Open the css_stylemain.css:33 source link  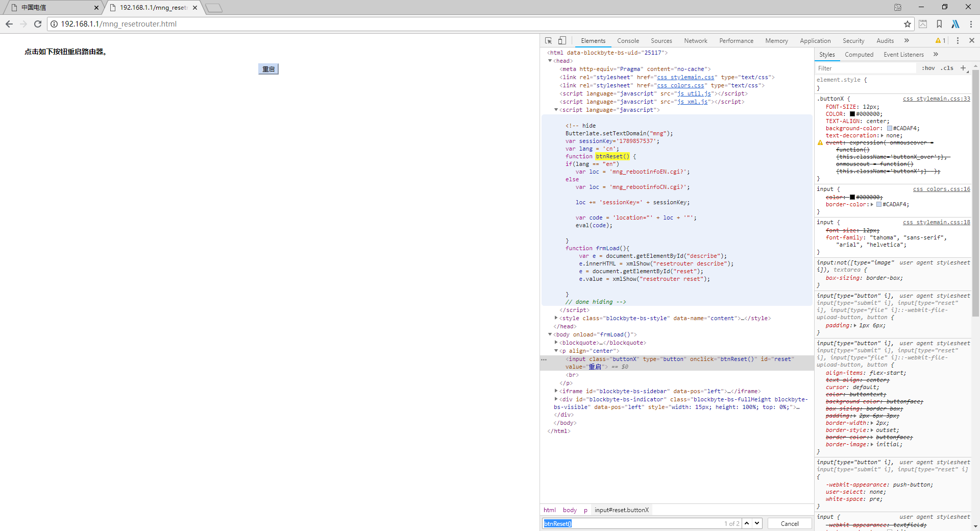tap(936, 99)
